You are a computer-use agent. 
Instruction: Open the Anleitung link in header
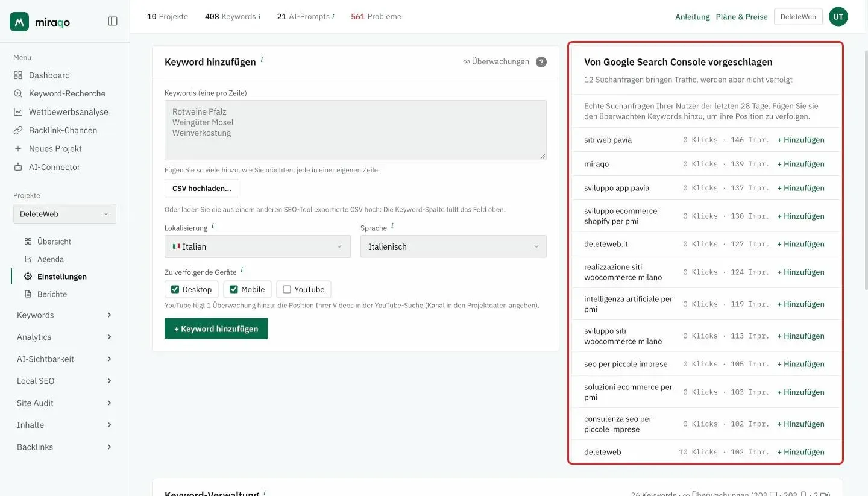click(692, 17)
